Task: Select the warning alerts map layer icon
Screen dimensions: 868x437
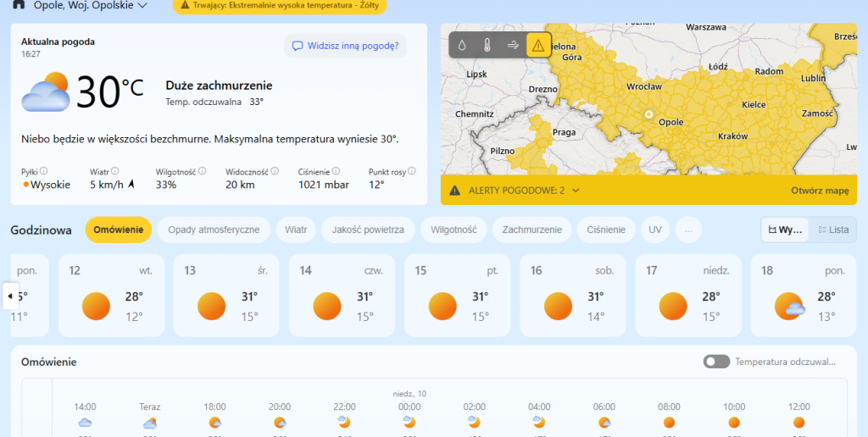Action: point(538,46)
